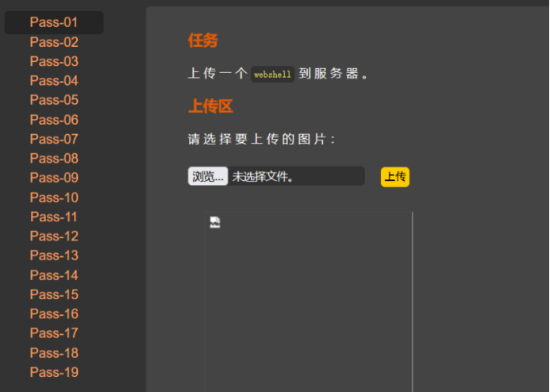Open the Pass-02 level
This screenshot has height=392, width=550.
54,42
